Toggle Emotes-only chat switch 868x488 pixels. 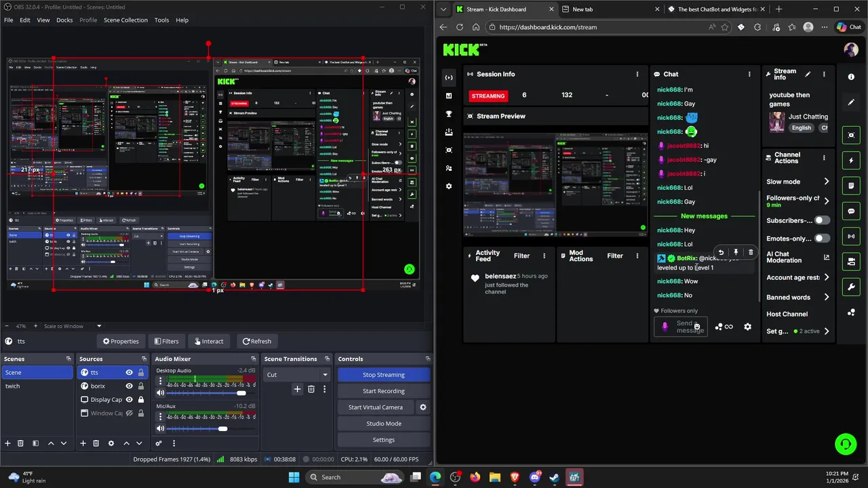pyautogui.click(x=822, y=239)
